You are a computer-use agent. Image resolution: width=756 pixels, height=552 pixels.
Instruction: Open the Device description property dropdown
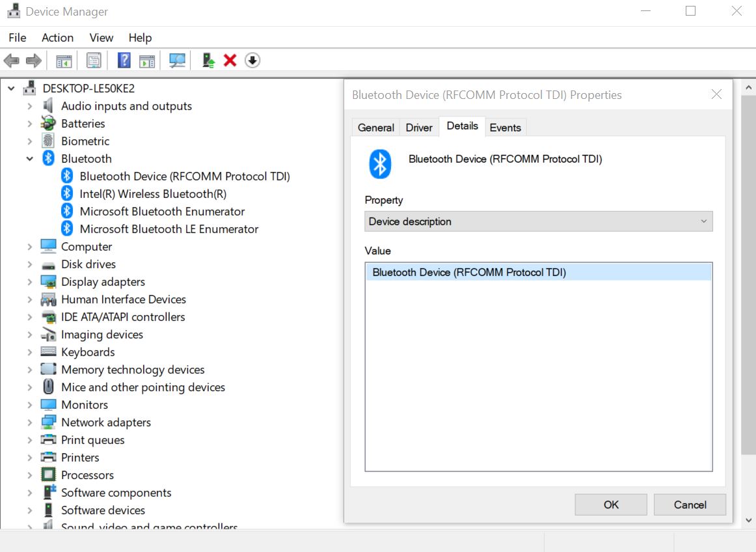(x=703, y=221)
